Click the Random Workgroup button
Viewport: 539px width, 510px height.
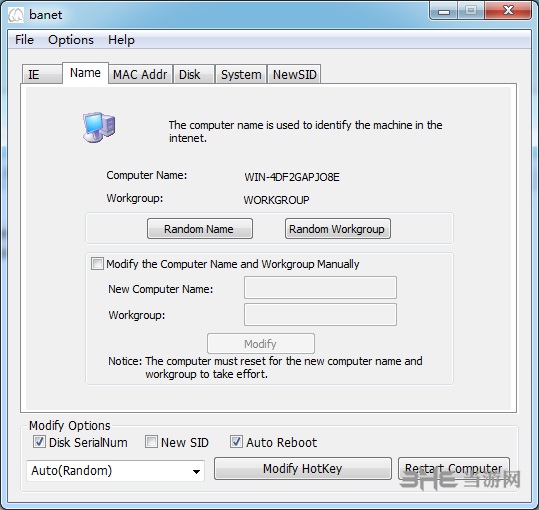tap(338, 229)
